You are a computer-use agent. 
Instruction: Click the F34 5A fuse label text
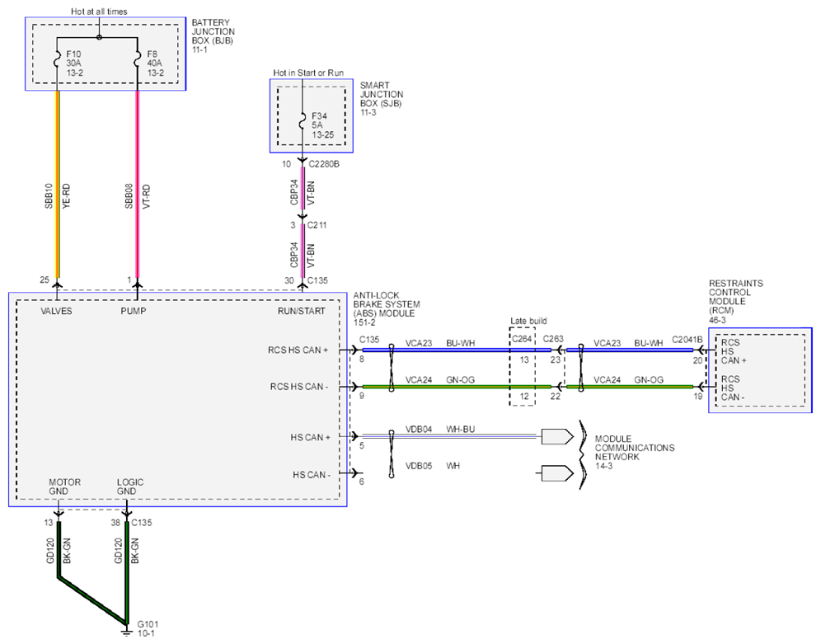[322, 125]
